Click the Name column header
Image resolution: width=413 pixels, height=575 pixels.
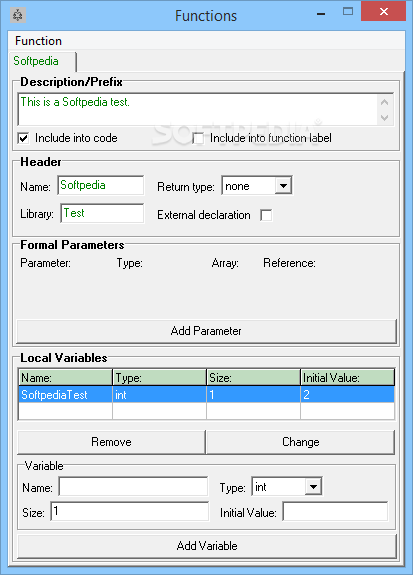point(65,377)
